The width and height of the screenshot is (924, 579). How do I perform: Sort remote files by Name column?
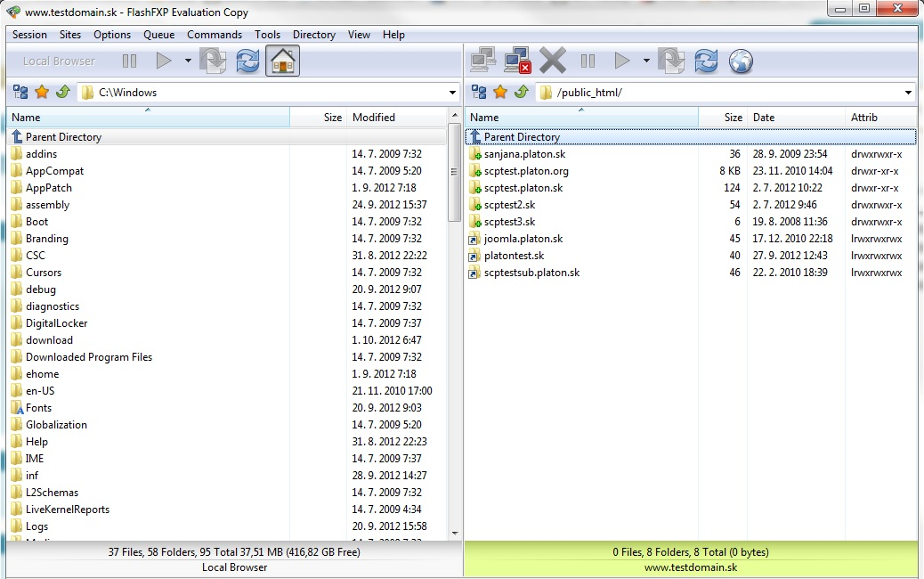tap(581, 118)
